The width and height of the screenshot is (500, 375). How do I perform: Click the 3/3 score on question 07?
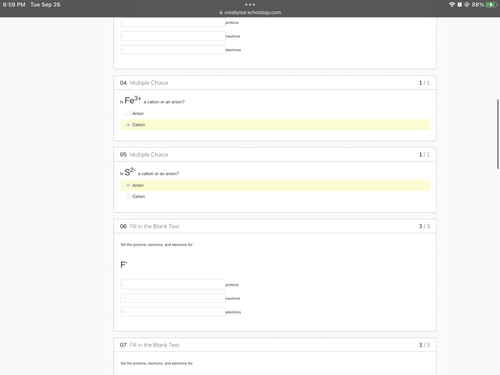(424, 345)
